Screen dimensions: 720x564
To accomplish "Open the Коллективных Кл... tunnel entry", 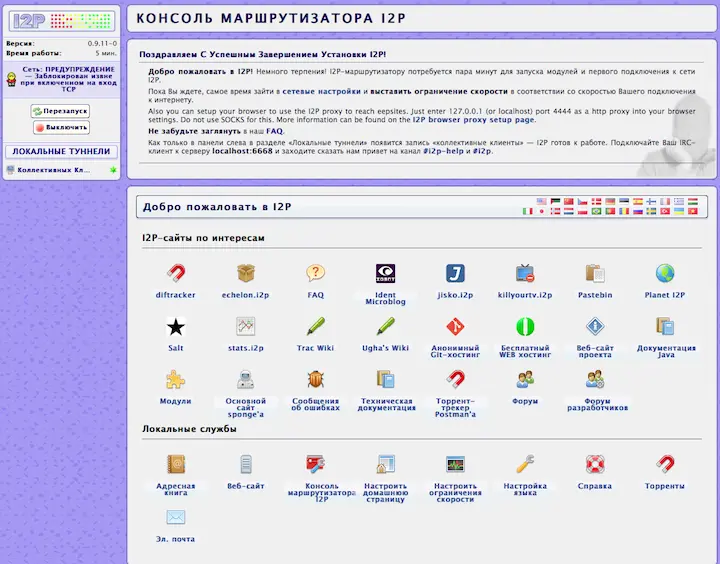I will point(54,170).
